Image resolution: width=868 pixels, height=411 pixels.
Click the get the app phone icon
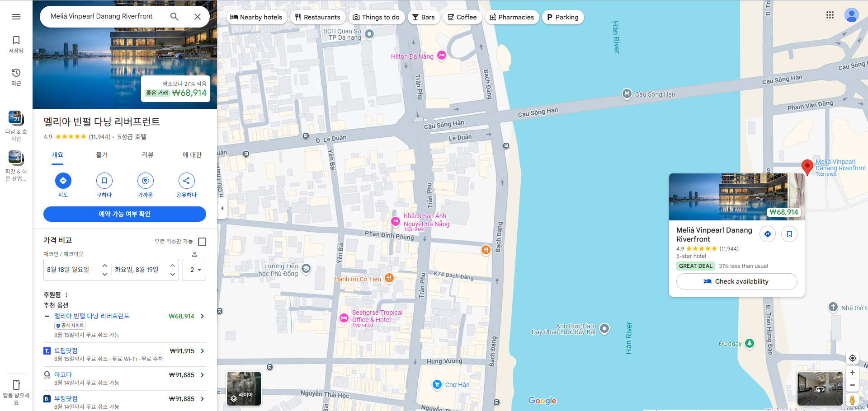pos(16,385)
